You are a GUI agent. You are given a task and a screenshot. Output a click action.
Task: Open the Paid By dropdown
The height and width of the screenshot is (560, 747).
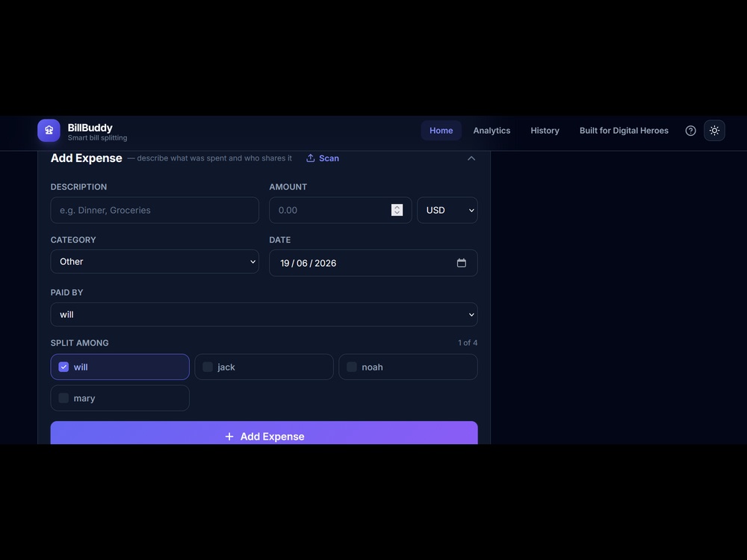tap(264, 314)
